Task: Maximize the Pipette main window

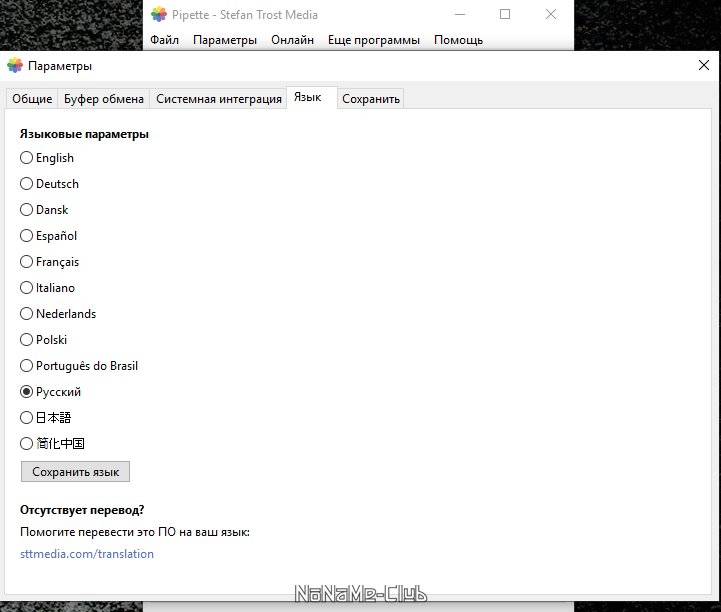Action: click(505, 14)
